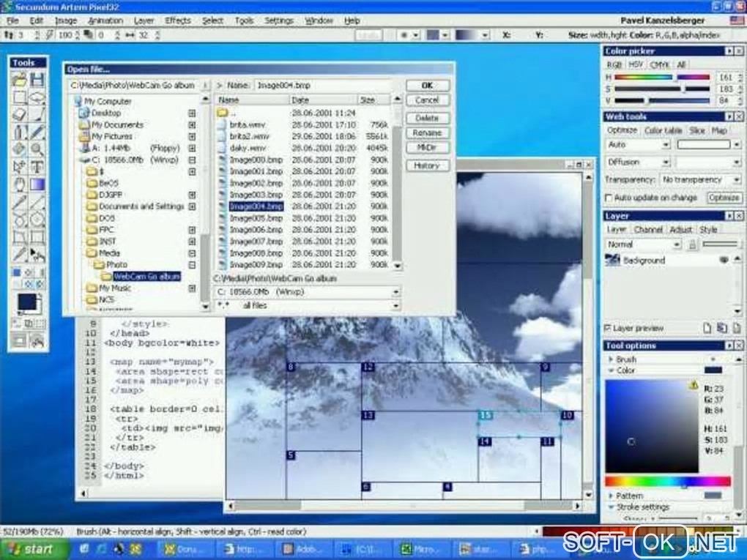Select the lasso selection tool

(x=37, y=97)
